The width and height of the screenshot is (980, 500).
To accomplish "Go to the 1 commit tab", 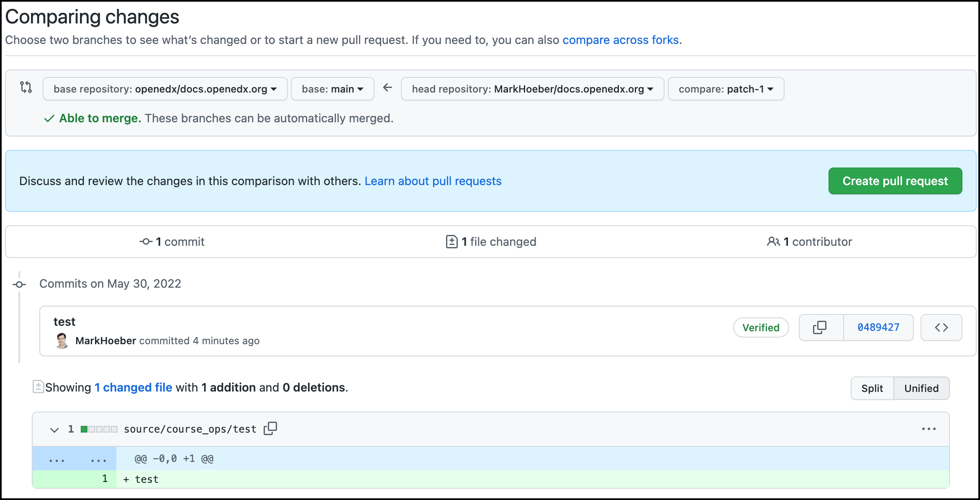I will (x=172, y=242).
